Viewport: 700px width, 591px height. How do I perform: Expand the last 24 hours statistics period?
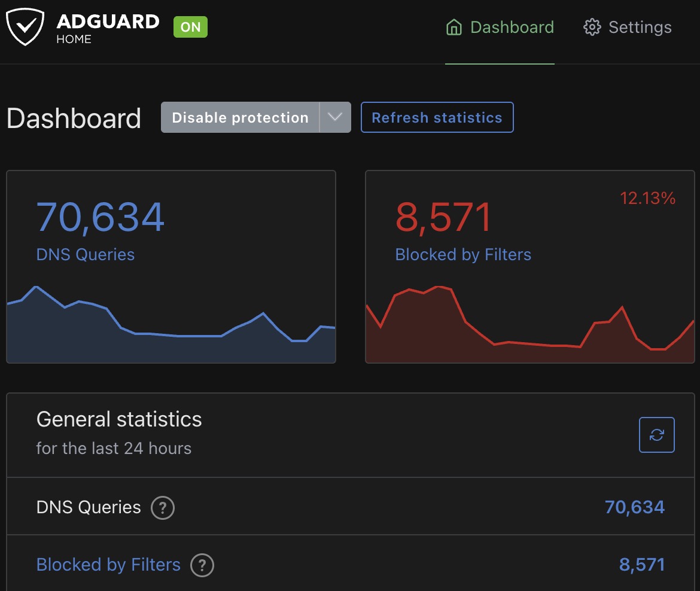point(114,448)
